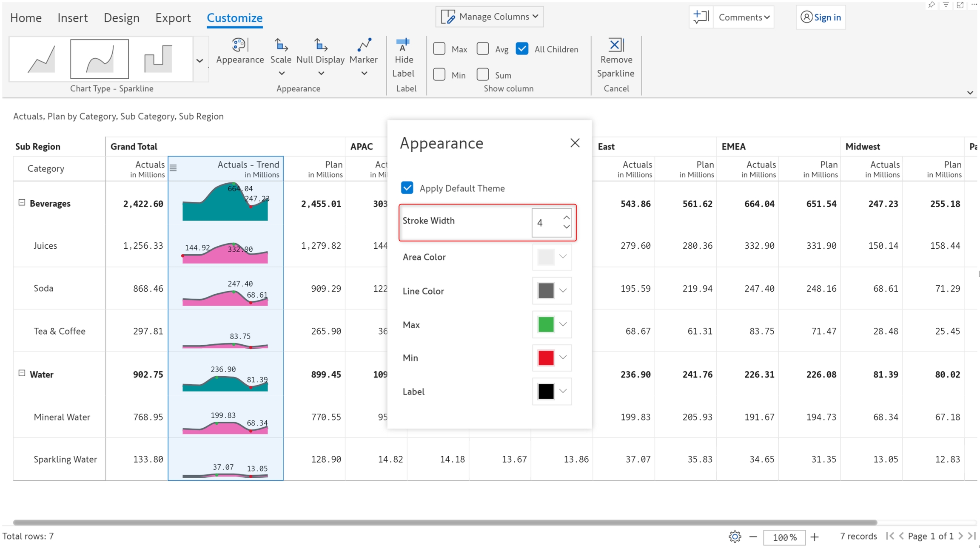
Task: Collapse the Beverages category row
Action: click(22, 203)
